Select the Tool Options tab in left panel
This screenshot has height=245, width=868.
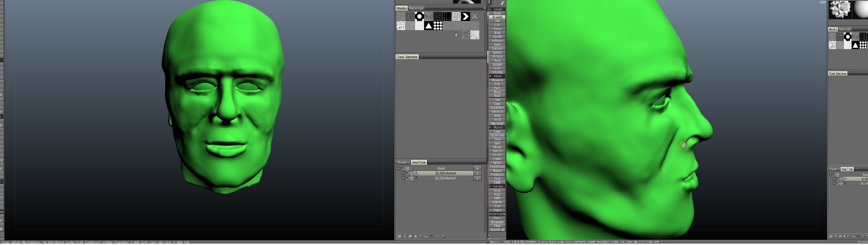407,57
